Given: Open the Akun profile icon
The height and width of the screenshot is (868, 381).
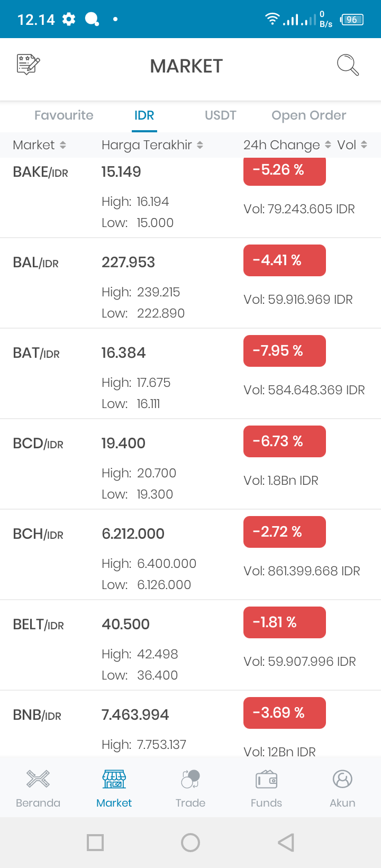Looking at the screenshot, I should (342, 779).
